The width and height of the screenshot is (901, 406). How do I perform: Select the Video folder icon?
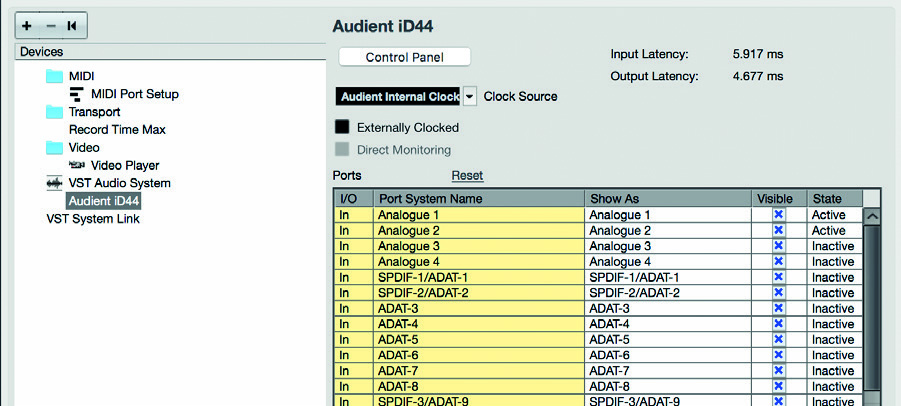pyautogui.click(x=55, y=147)
